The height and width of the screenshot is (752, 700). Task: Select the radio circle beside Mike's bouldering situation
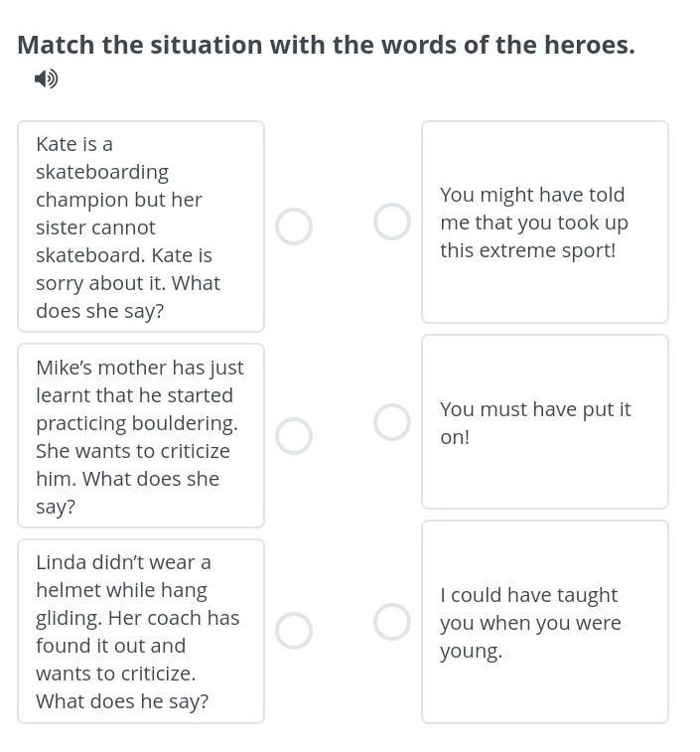[x=294, y=435]
